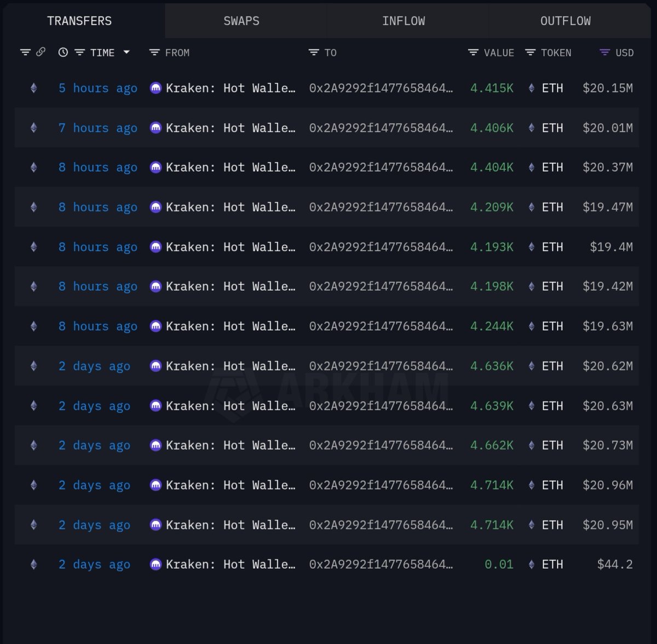
Task: Click the 0.01 ETH value
Action: point(499,565)
